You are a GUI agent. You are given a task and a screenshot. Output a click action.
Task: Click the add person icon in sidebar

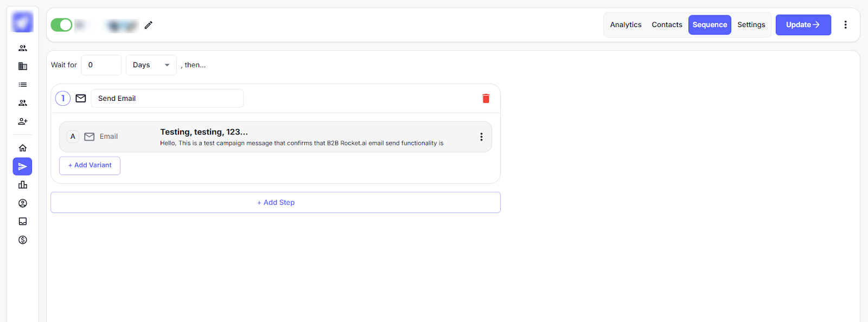pos(23,121)
